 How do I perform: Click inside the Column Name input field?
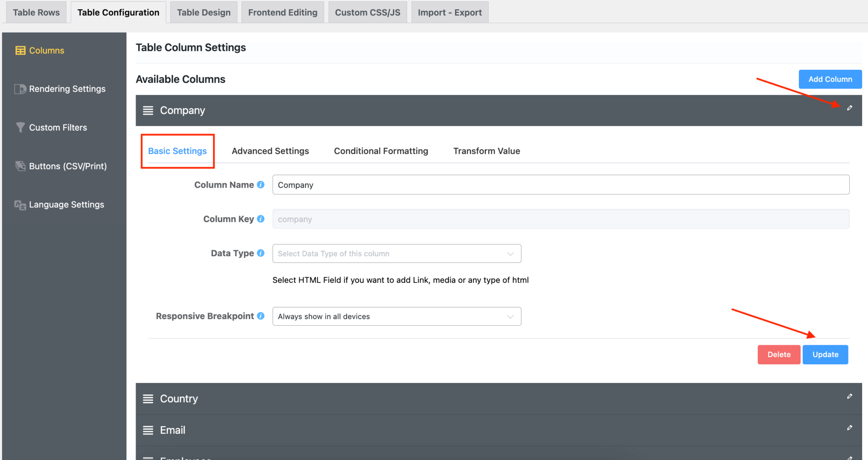pos(424,185)
